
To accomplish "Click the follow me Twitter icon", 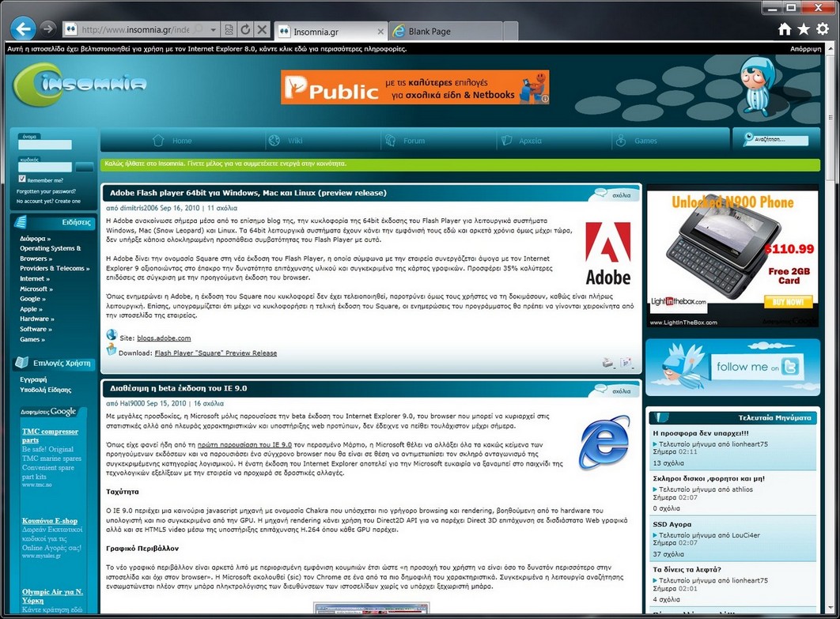I will [x=790, y=367].
